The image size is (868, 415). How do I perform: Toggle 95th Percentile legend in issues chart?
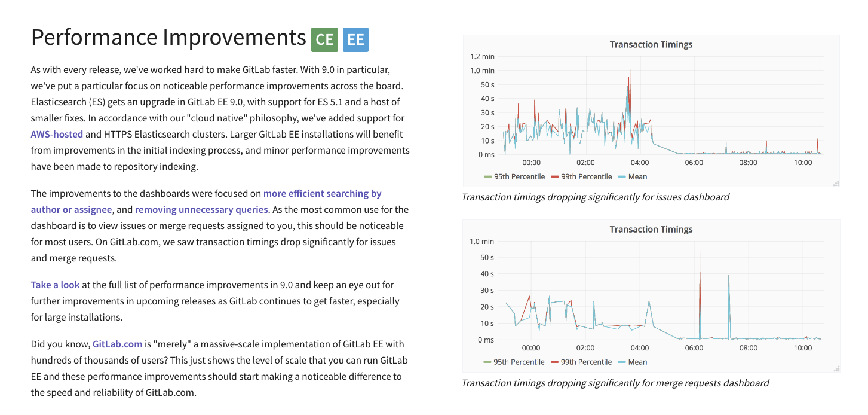point(514,176)
